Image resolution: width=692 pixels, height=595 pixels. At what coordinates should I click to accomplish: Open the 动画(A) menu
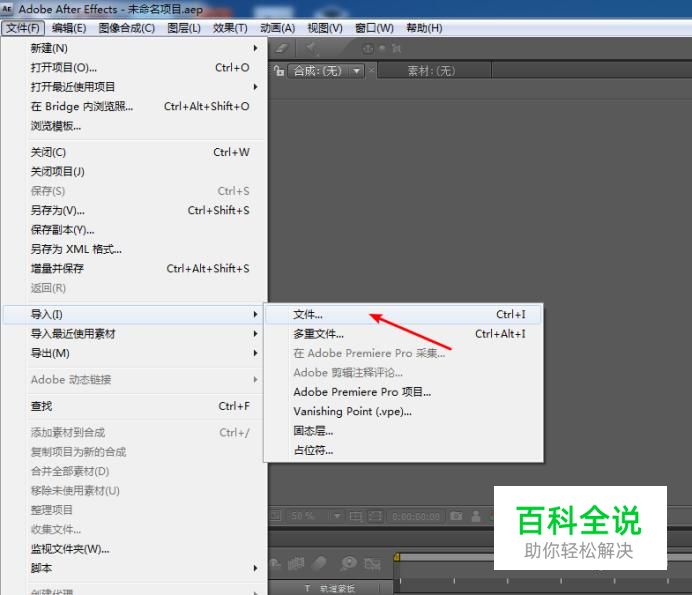click(278, 28)
